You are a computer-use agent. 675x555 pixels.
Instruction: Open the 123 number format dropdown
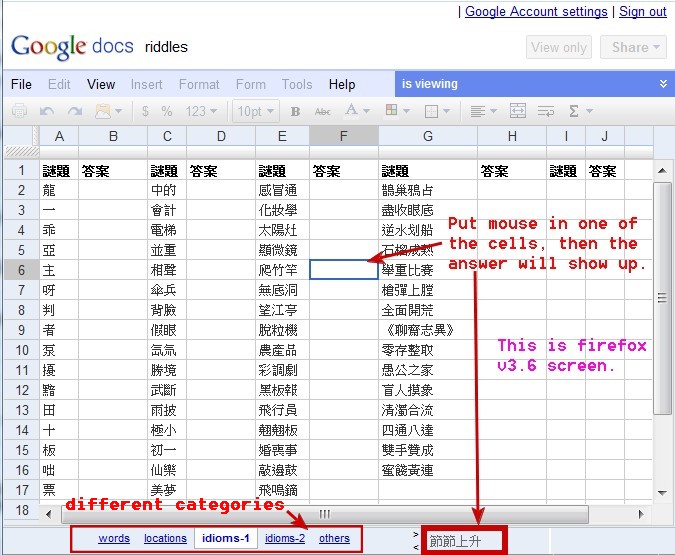click(201, 112)
